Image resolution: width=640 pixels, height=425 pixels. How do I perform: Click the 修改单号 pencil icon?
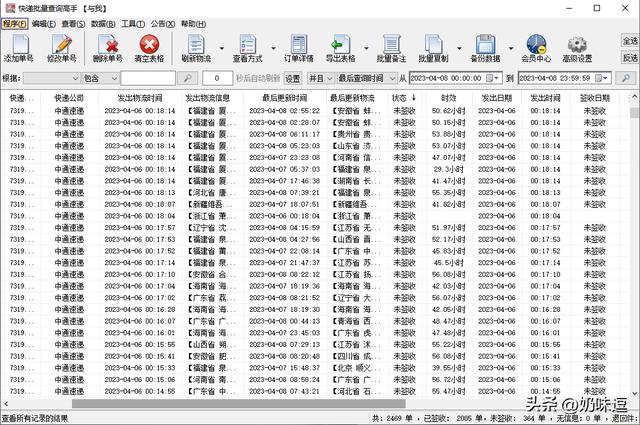pyautogui.click(x=61, y=47)
